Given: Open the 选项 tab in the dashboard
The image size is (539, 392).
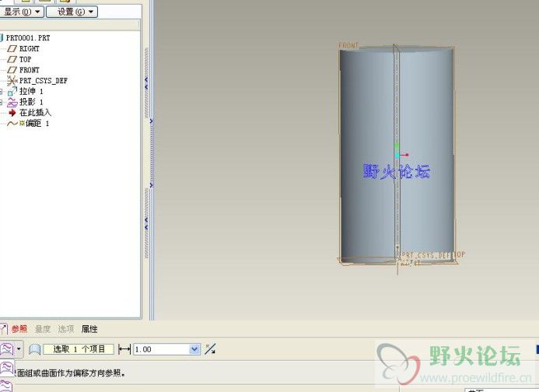Looking at the screenshot, I should (x=65, y=329).
